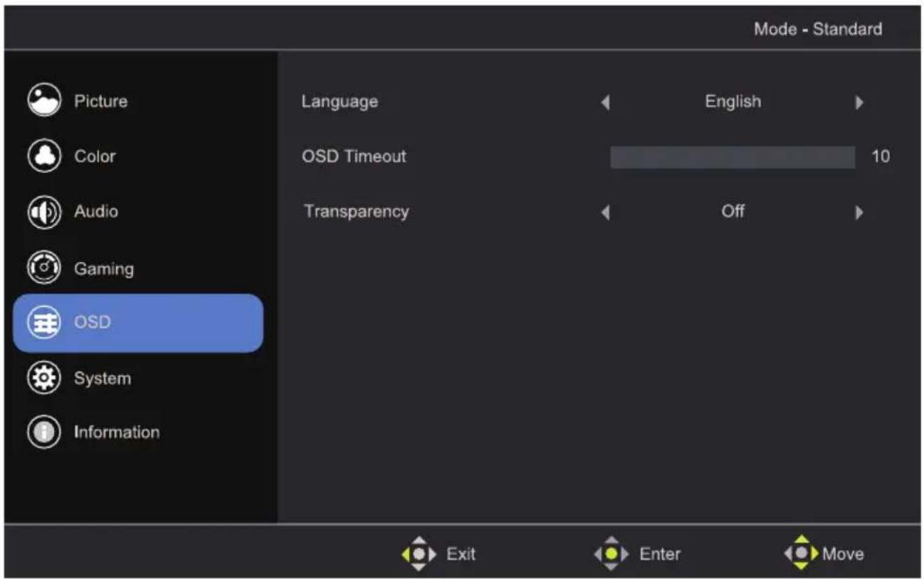Viewport: 924px width, 580px height.
Task: Click the Enter joystick icon
Action: pos(611,554)
